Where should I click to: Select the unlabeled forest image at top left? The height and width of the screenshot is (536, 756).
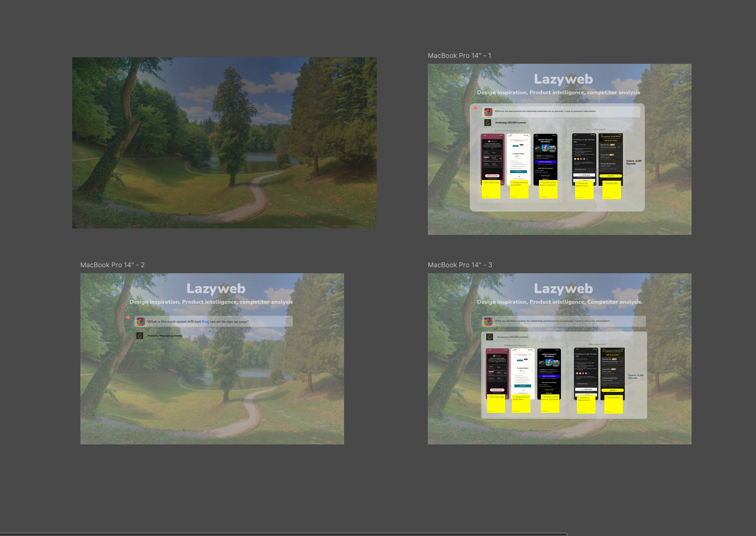[224, 143]
